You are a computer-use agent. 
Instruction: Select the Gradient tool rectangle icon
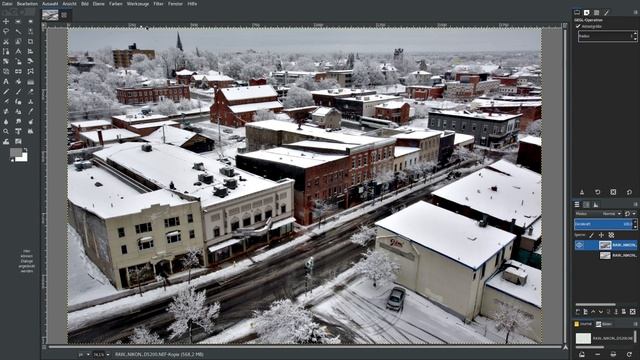31,82
